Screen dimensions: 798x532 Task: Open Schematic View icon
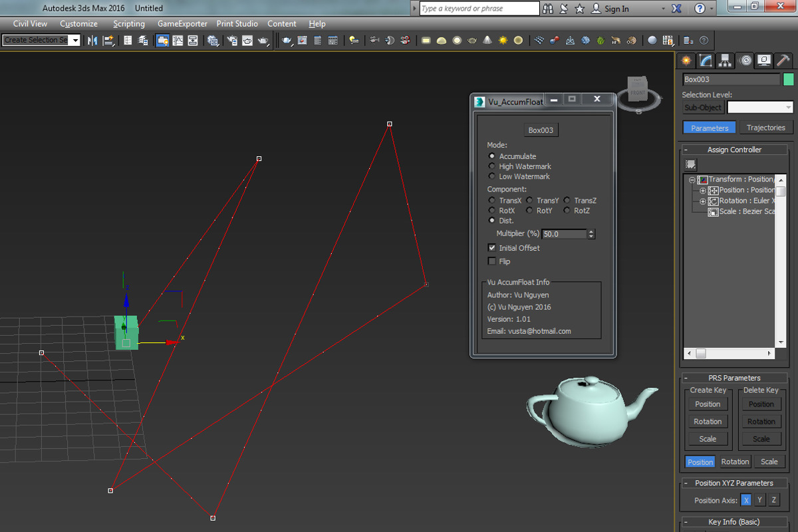(x=193, y=41)
